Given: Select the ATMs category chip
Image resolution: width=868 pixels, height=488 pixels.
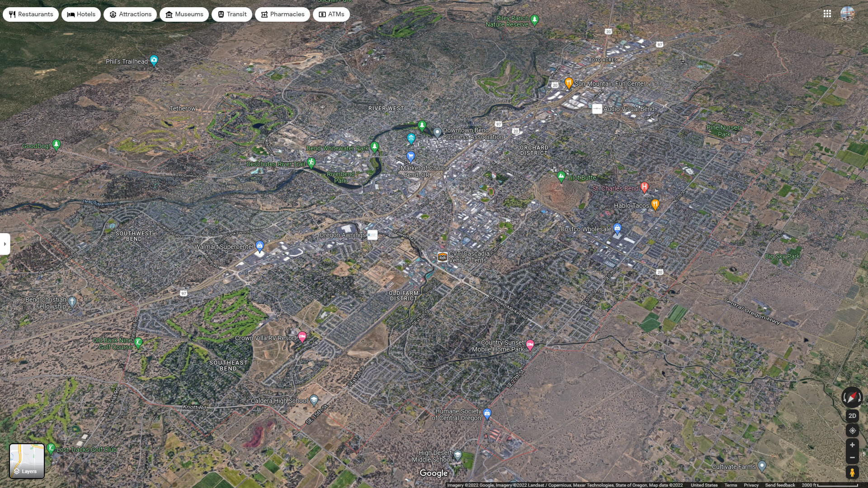Looking at the screenshot, I should click(331, 14).
